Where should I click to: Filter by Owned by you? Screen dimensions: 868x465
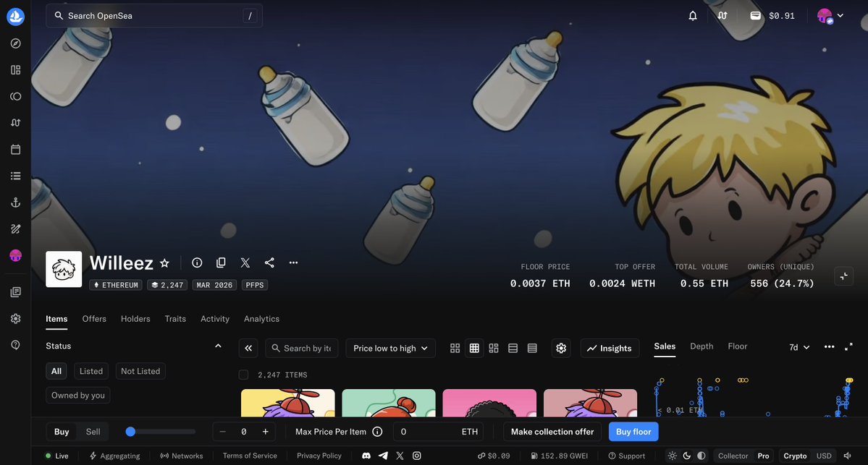click(78, 396)
